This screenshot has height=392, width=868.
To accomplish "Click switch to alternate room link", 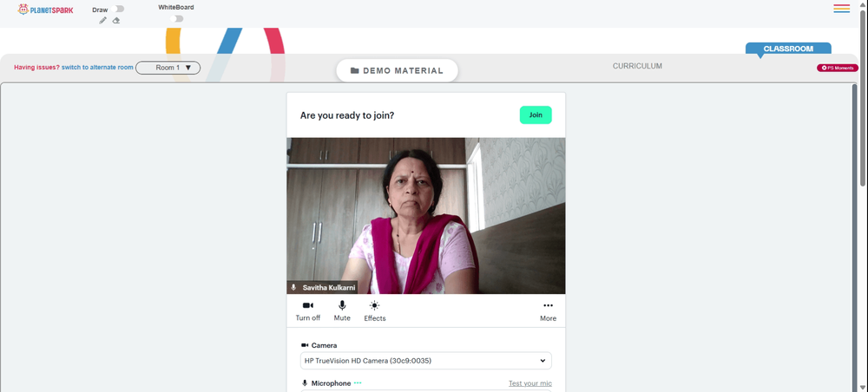I will [97, 68].
